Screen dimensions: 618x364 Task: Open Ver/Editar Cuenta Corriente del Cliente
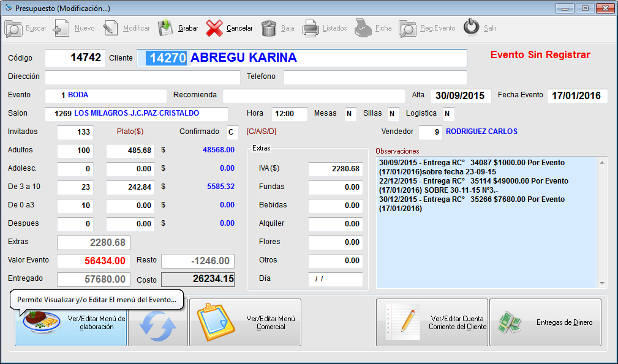(x=432, y=322)
